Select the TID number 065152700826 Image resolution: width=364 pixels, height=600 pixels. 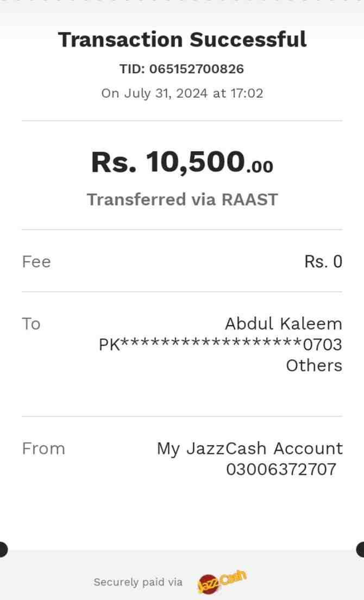196,69
